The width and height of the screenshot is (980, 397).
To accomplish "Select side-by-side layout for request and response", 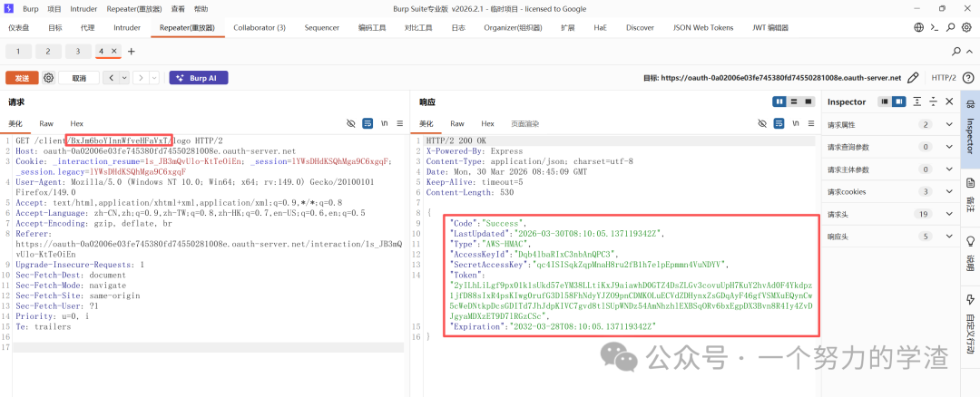I will tap(780, 102).
